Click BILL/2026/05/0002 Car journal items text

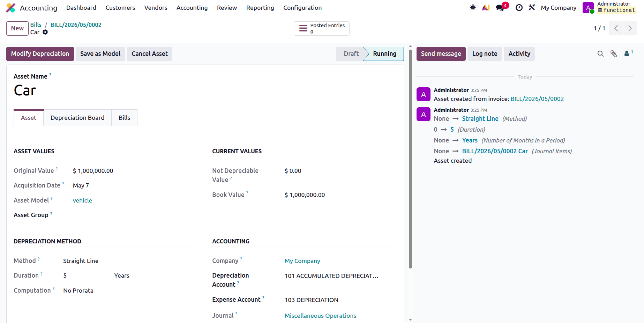click(495, 151)
